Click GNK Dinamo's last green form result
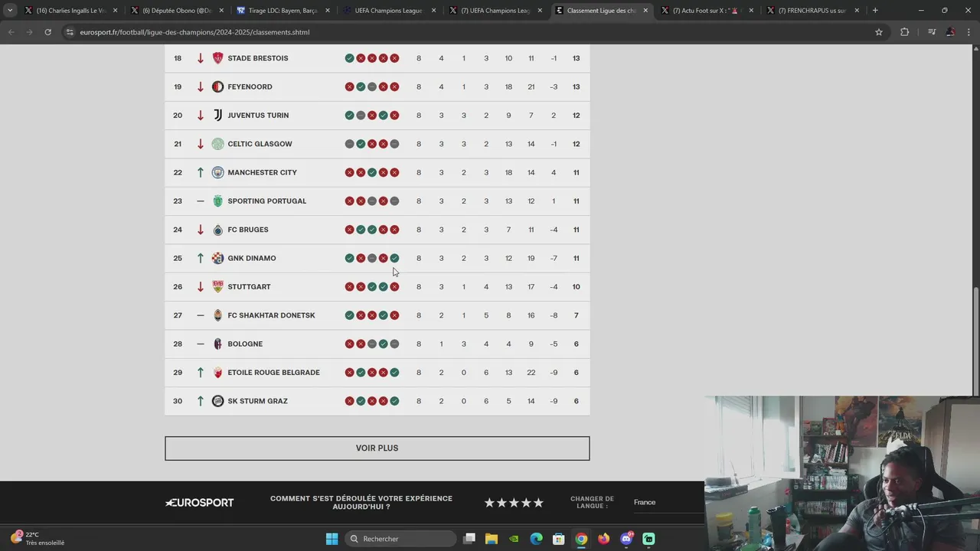This screenshot has width=980, height=551. click(x=394, y=258)
